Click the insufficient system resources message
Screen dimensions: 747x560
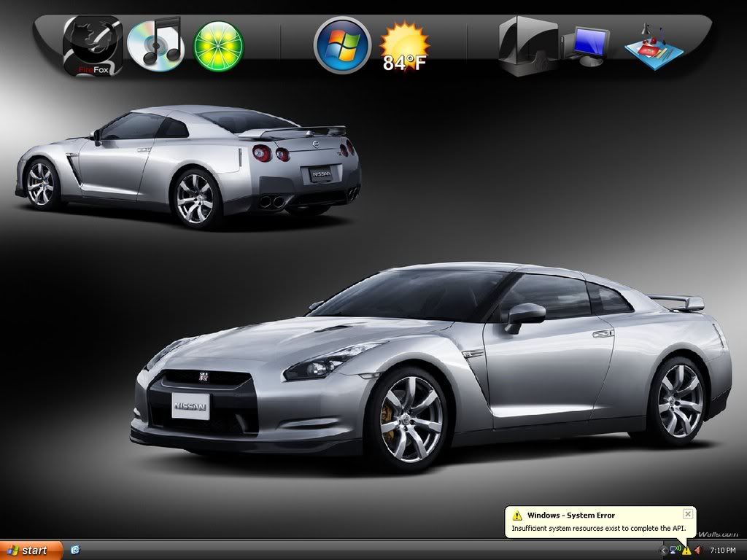pos(591,528)
